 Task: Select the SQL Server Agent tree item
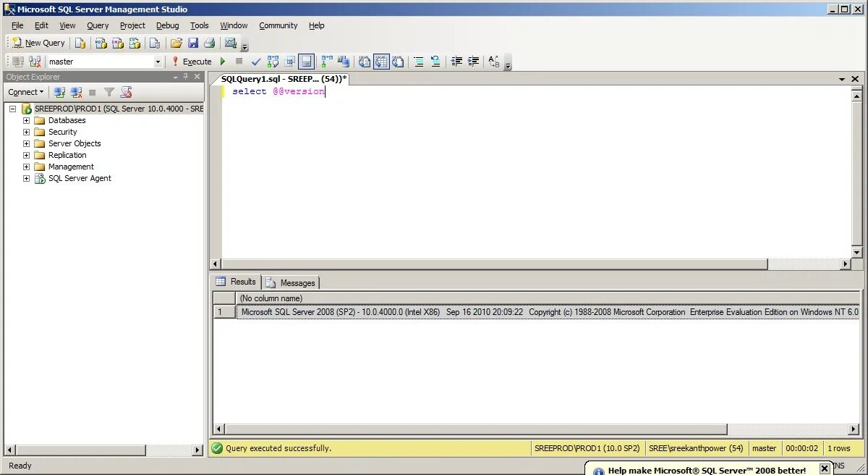[80, 178]
